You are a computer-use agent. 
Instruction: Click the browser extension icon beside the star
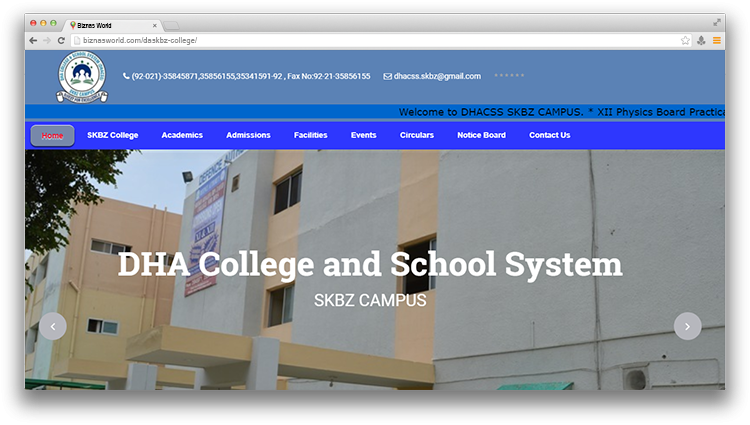701,40
